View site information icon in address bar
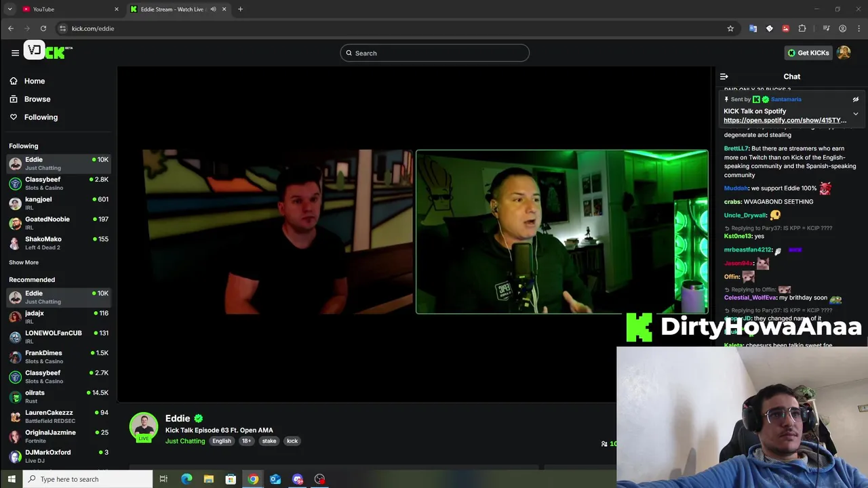The image size is (868, 488). [x=62, y=28]
